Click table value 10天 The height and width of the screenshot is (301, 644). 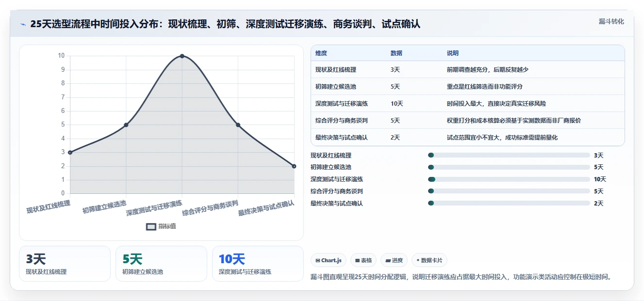point(397,104)
